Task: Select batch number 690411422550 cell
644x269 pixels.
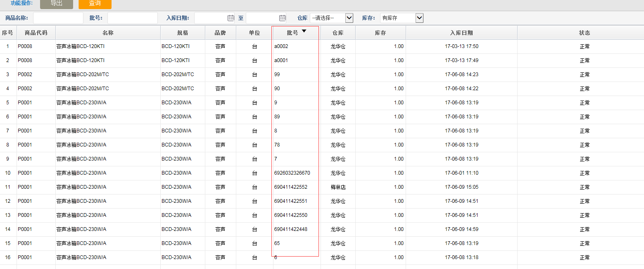Action: click(291, 215)
